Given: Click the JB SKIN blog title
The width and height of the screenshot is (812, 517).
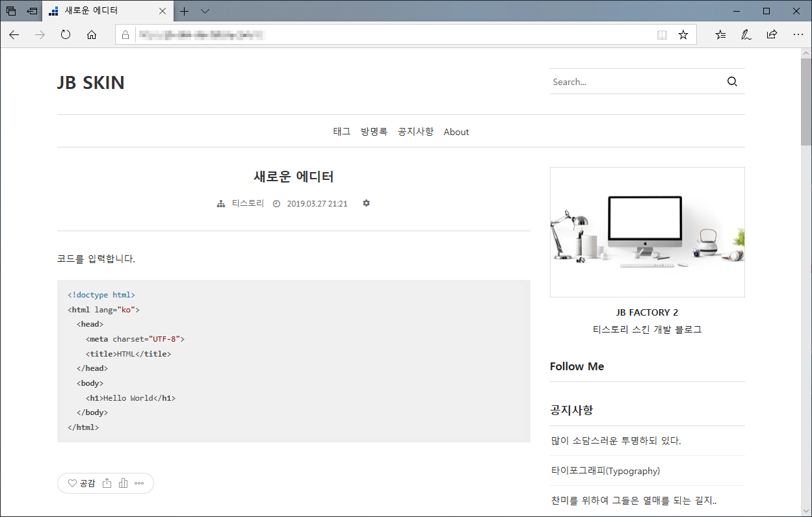Looking at the screenshot, I should (x=91, y=83).
